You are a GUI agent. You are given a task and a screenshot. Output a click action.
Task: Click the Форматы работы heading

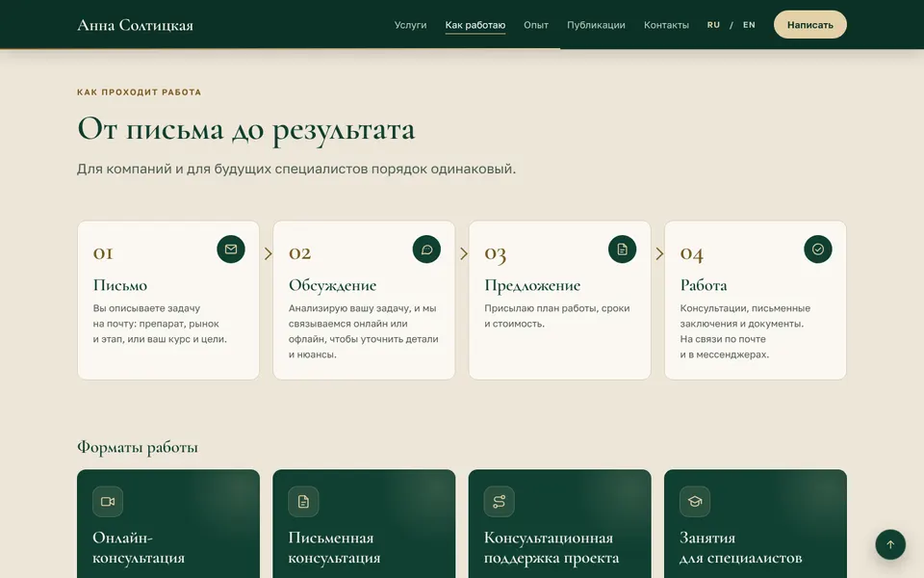[138, 447]
